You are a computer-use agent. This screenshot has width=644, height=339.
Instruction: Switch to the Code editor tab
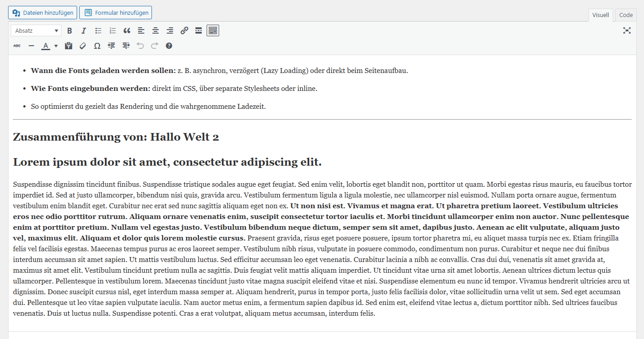[626, 15]
